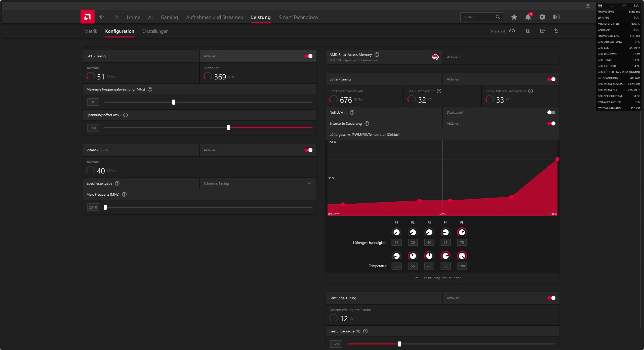The width and height of the screenshot is (644, 350).
Task: Go back with the left arrow
Action: [x=101, y=17]
